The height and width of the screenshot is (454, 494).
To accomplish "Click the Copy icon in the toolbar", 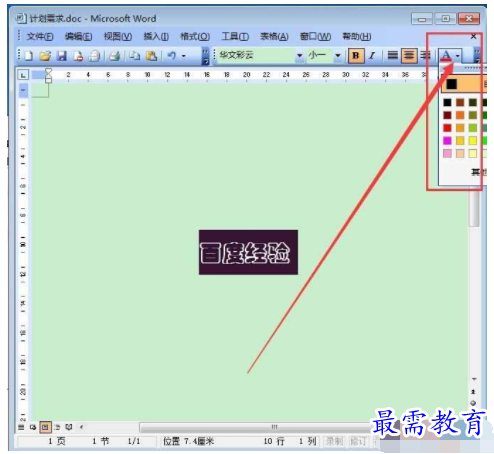I will click(x=135, y=56).
